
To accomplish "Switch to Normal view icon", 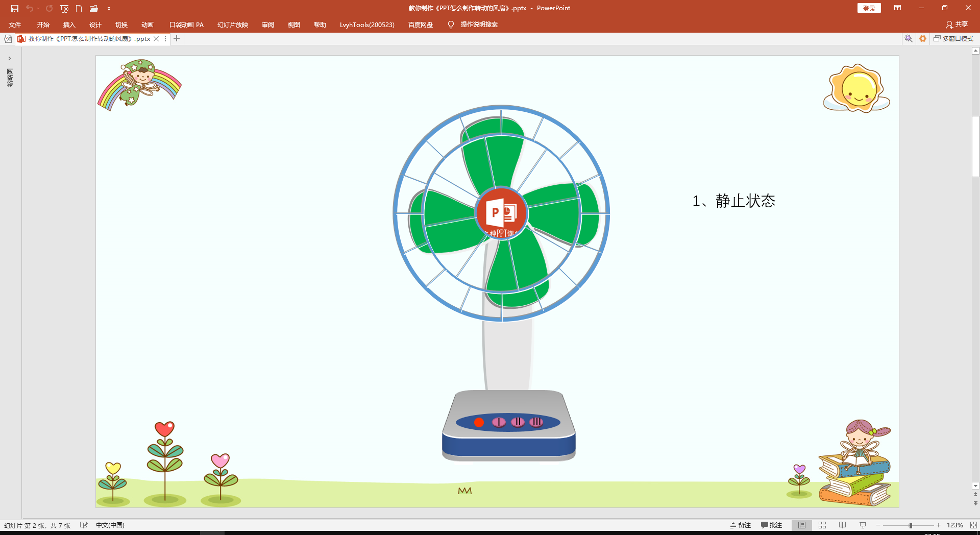I will (802, 525).
